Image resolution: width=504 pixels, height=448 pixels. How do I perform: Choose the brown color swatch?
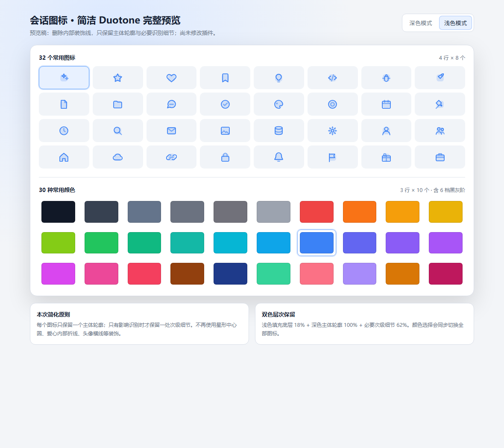(187, 273)
